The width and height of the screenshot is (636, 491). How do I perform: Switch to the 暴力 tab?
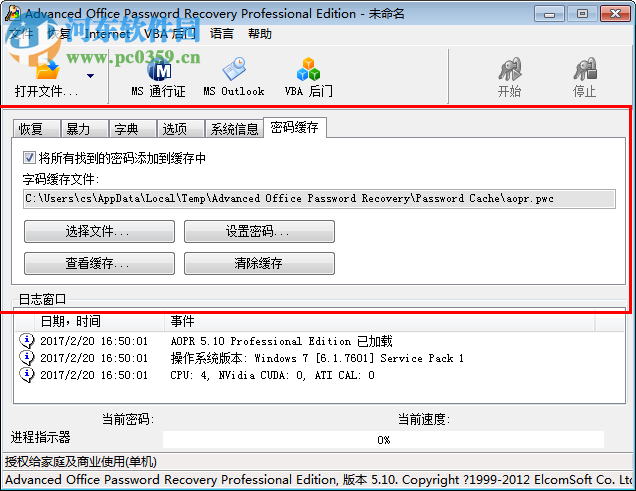point(84,129)
